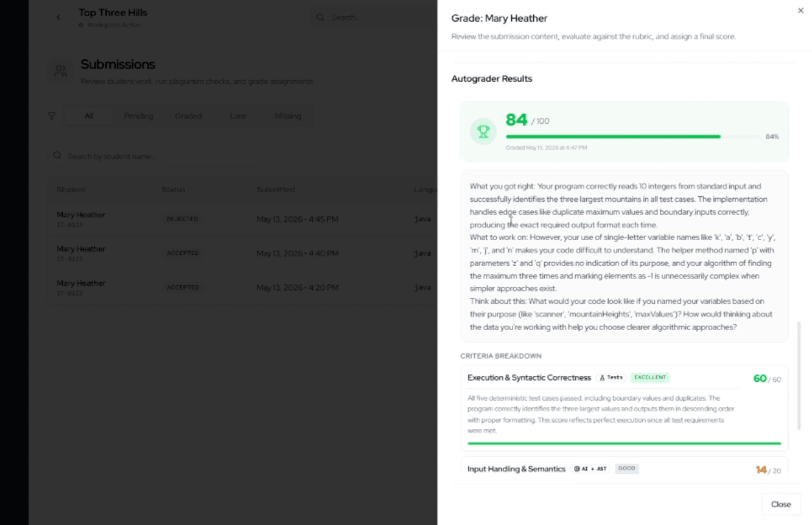
Task: Open the filter funnel icon
Action: coord(52,116)
